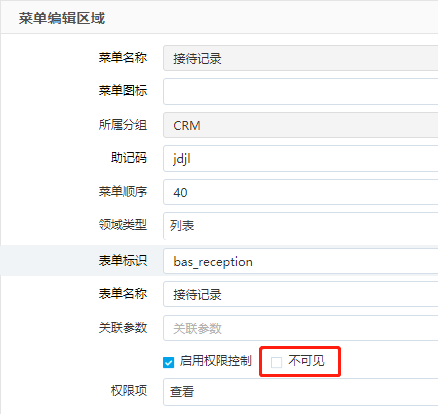
Task: Click the 助记码 field containing jdjl
Action: pyautogui.click(x=300, y=159)
